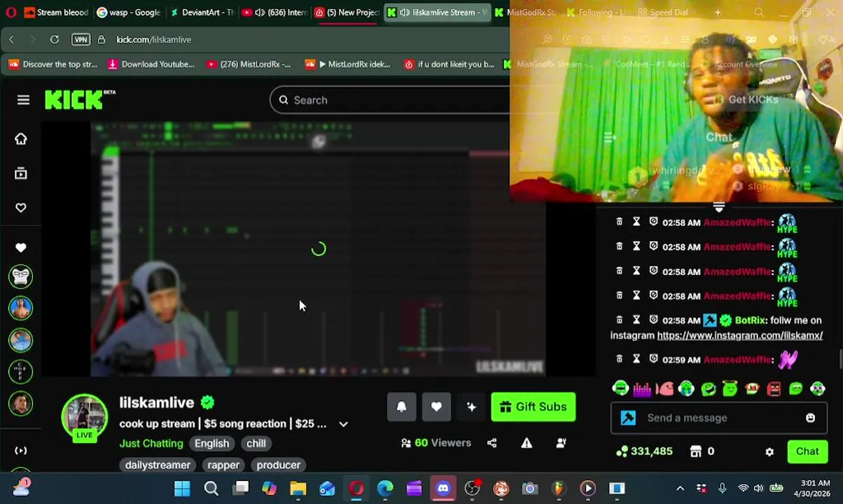Select the rapper tag

tap(223, 465)
